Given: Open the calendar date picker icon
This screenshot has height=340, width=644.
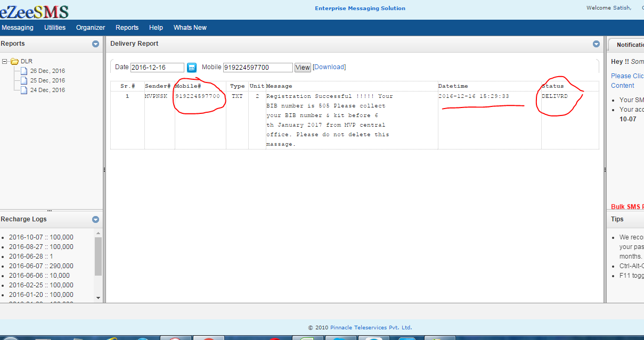Looking at the screenshot, I should pos(192,68).
